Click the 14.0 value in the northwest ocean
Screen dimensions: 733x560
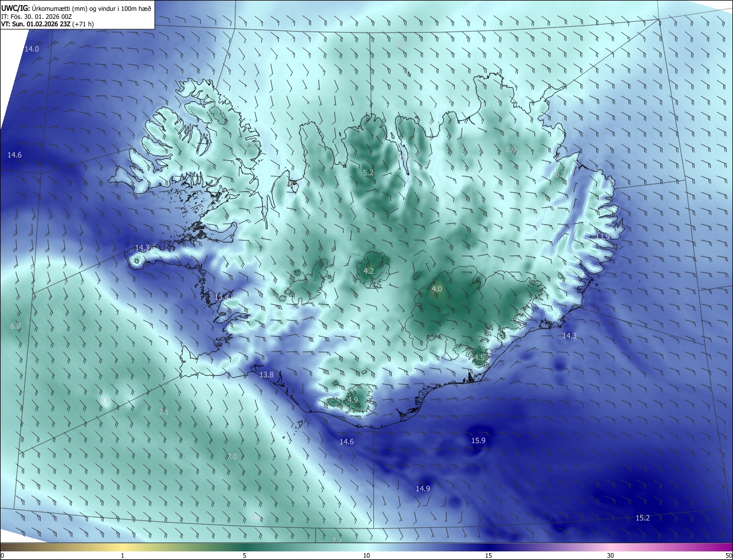coord(31,49)
